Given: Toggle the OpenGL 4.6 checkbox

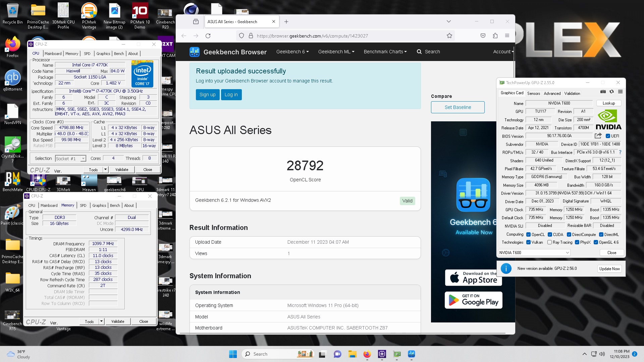Looking at the screenshot, I should click(596, 242).
